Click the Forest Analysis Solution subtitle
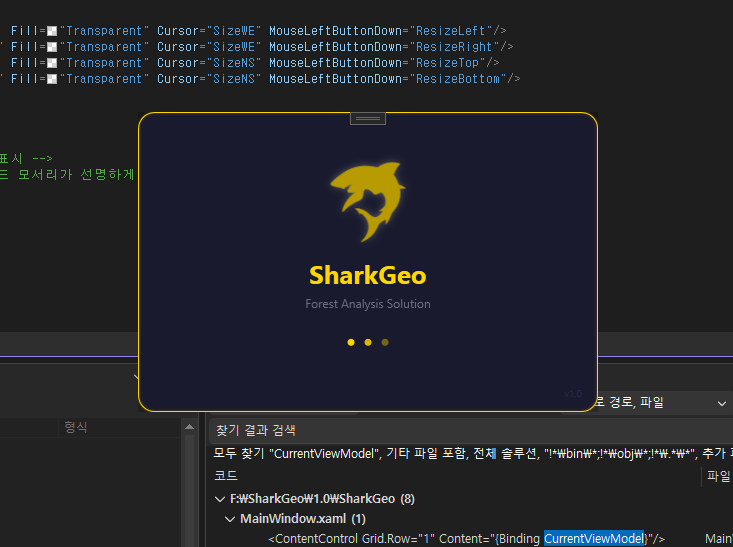733x547 pixels. (x=368, y=304)
